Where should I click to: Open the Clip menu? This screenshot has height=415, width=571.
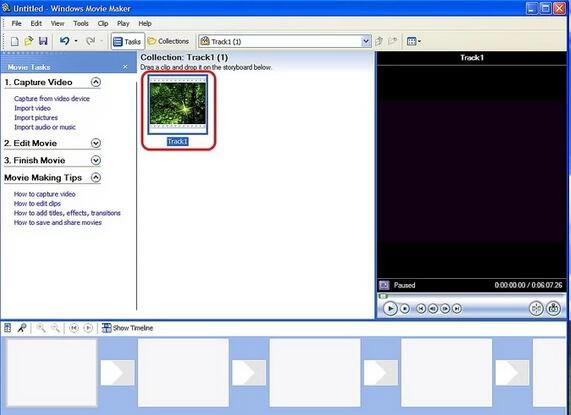click(x=103, y=23)
